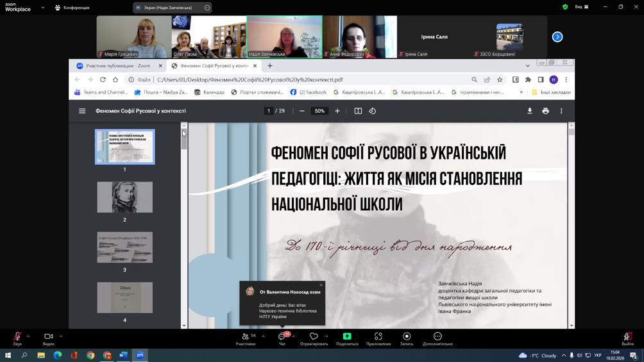Rotate the PDF page counterclockwise
644x362 pixels.
pyautogui.click(x=373, y=111)
